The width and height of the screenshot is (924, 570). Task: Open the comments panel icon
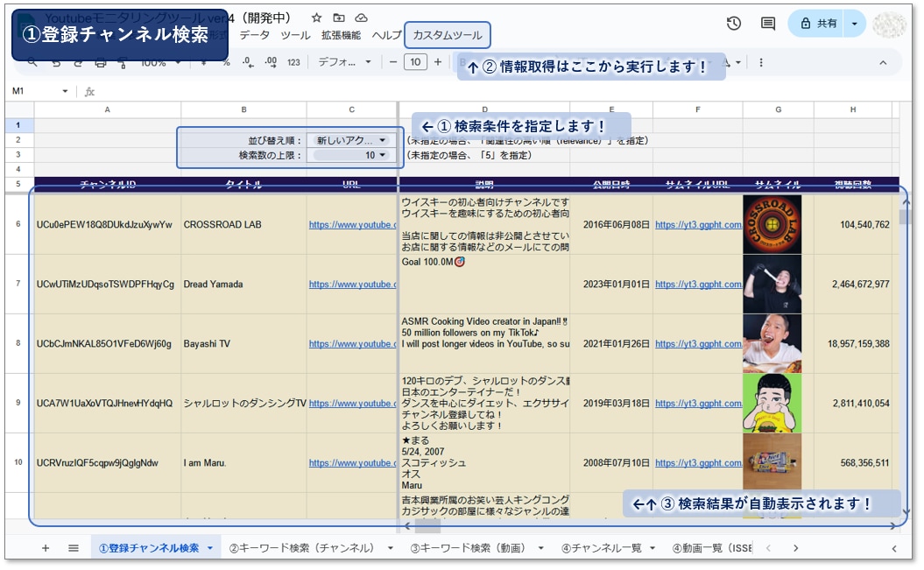(768, 24)
